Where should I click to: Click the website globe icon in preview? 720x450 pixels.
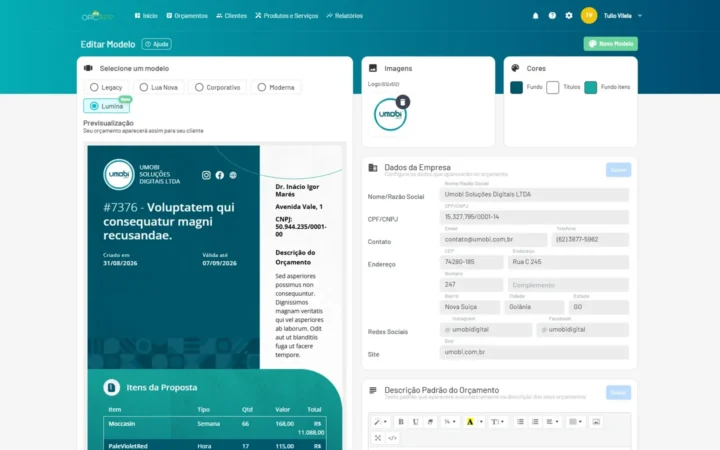(233, 175)
